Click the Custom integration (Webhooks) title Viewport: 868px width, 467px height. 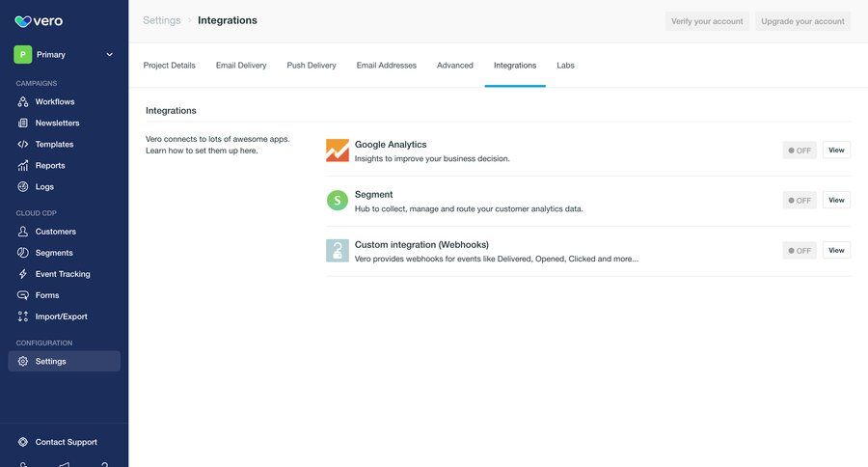[421, 244]
